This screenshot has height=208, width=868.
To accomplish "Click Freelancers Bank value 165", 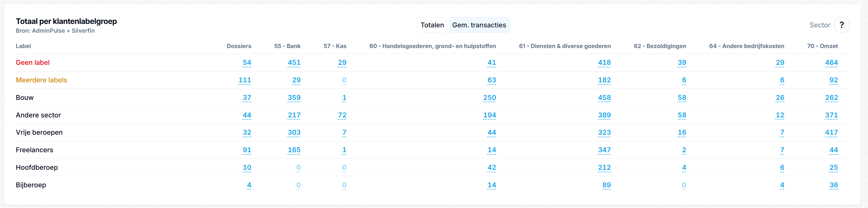I will pyautogui.click(x=294, y=150).
